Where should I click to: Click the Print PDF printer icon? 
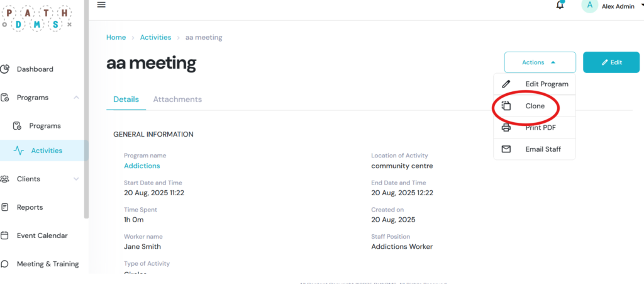pyautogui.click(x=506, y=128)
